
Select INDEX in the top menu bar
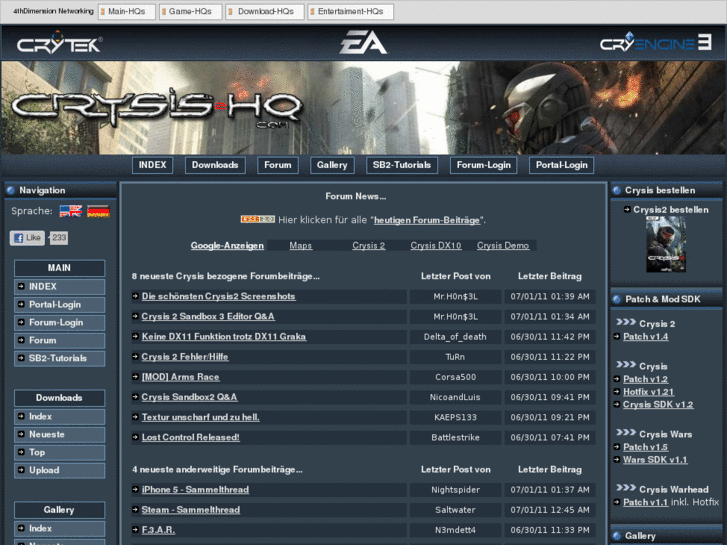[153, 165]
